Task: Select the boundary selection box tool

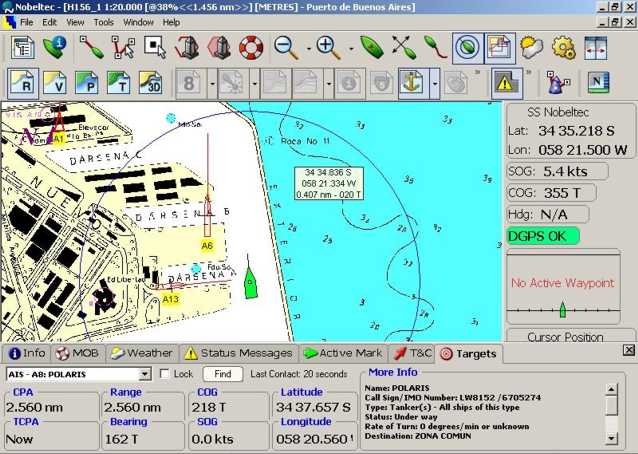Action: 155,48
